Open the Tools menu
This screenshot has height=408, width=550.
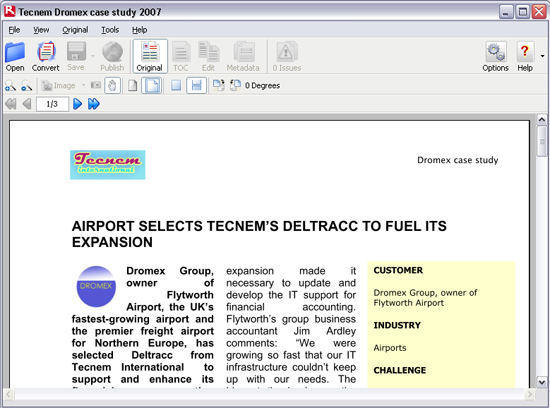pyautogui.click(x=110, y=30)
